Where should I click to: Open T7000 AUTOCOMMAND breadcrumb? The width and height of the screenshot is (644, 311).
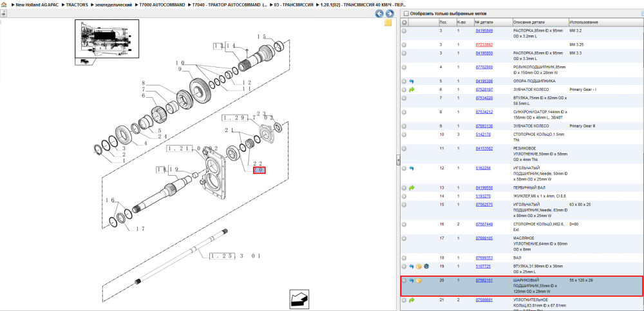[162, 5]
